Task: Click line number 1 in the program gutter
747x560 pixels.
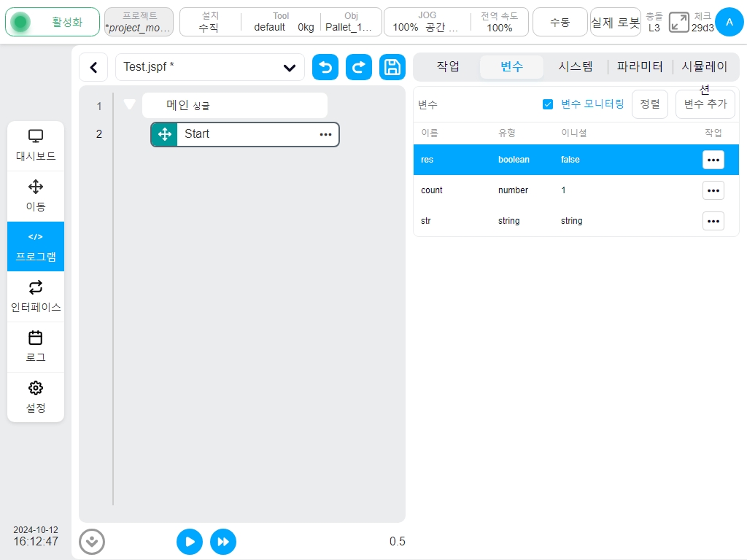Action: (x=99, y=106)
